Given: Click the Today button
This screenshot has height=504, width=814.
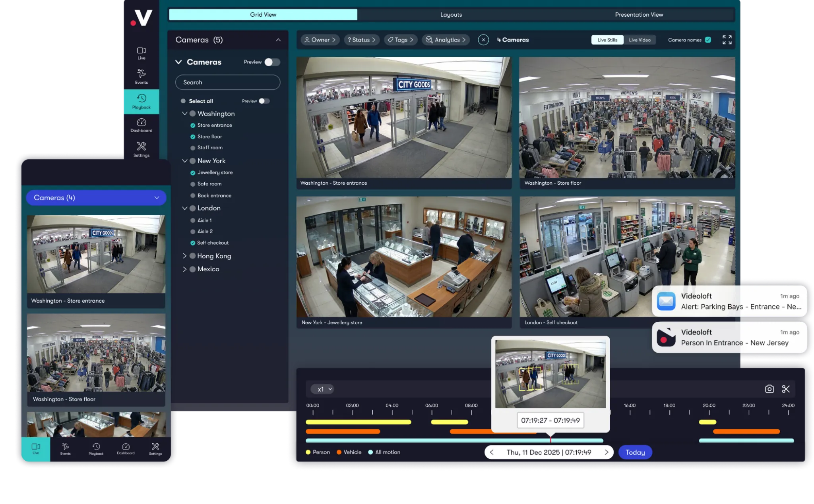Looking at the screenshot, I should [635, 452].
